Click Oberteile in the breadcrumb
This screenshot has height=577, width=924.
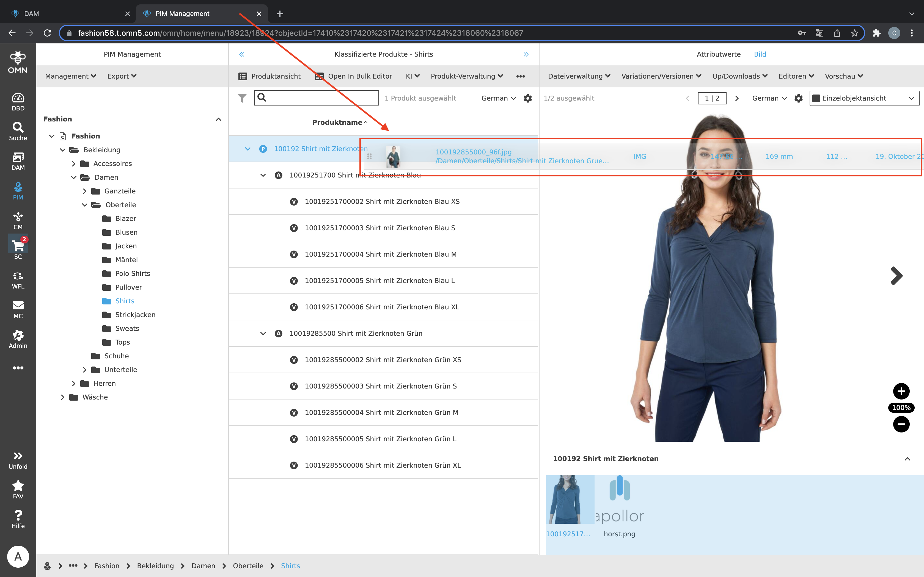[x=248, y=565]
